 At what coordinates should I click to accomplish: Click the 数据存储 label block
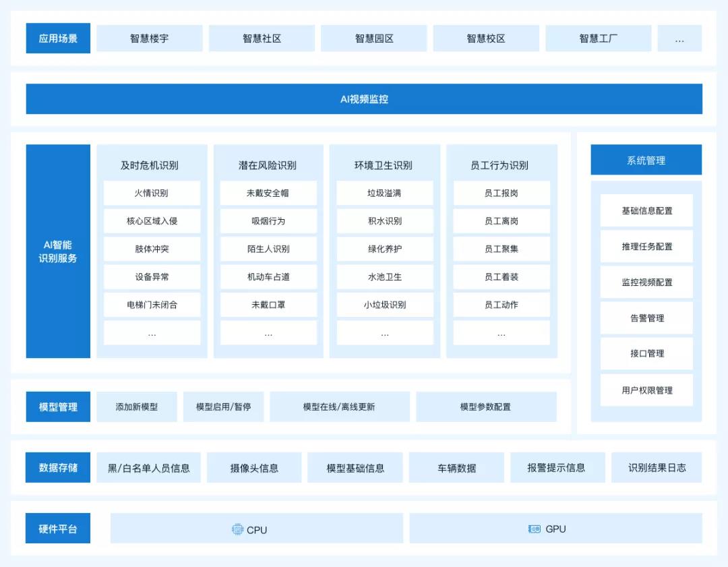coord(58,468)
